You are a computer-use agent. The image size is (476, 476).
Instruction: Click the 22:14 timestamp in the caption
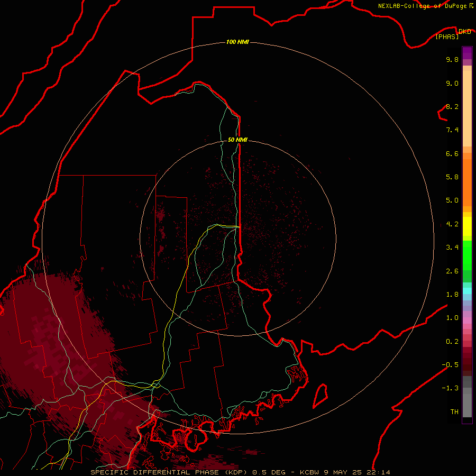(380, 472)
